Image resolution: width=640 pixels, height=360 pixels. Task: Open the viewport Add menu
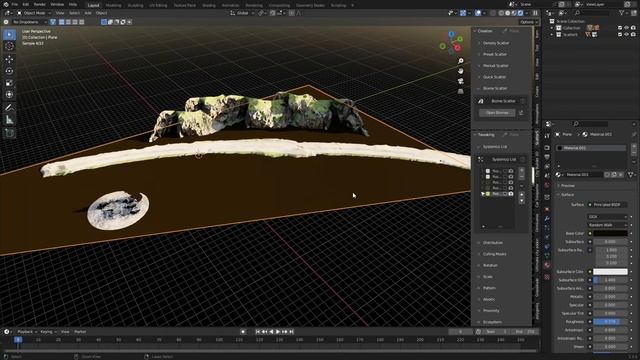[x=88, y=13]
